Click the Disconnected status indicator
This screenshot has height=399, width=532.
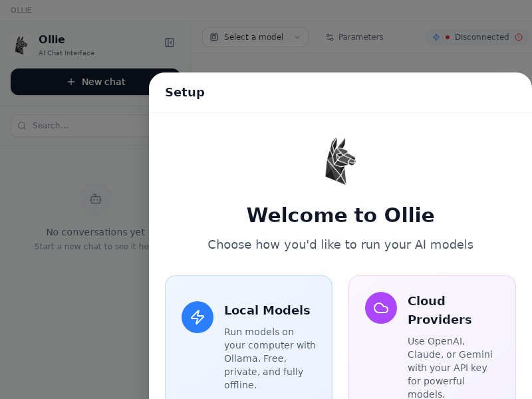(477, 37)
